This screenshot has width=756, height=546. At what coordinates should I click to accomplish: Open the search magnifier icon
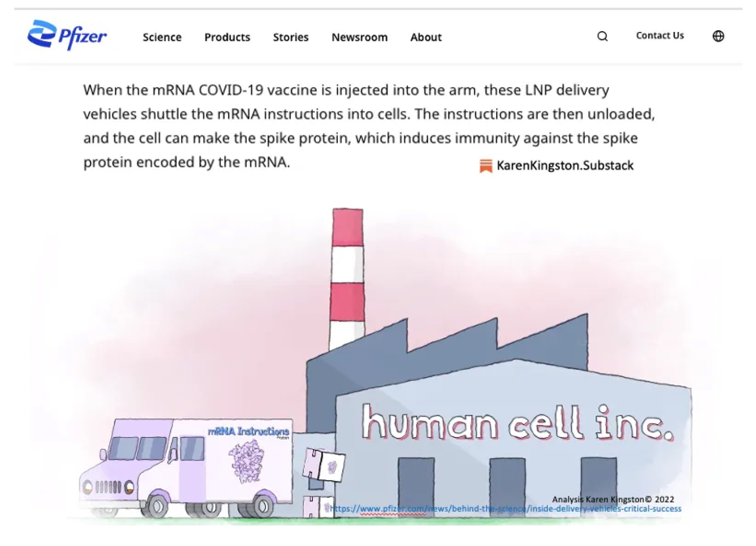point(602,36)
